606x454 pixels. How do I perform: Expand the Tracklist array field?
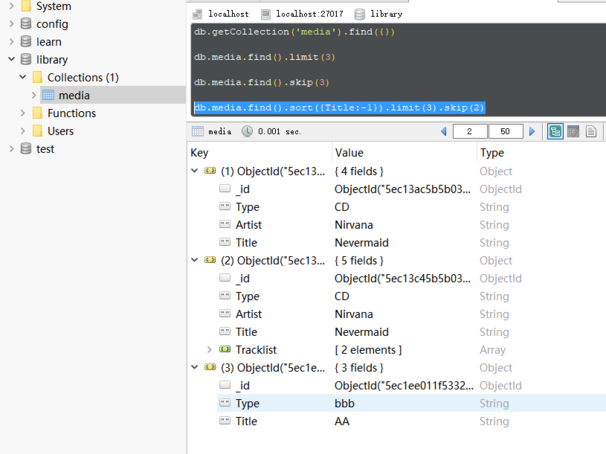[209, 350]
